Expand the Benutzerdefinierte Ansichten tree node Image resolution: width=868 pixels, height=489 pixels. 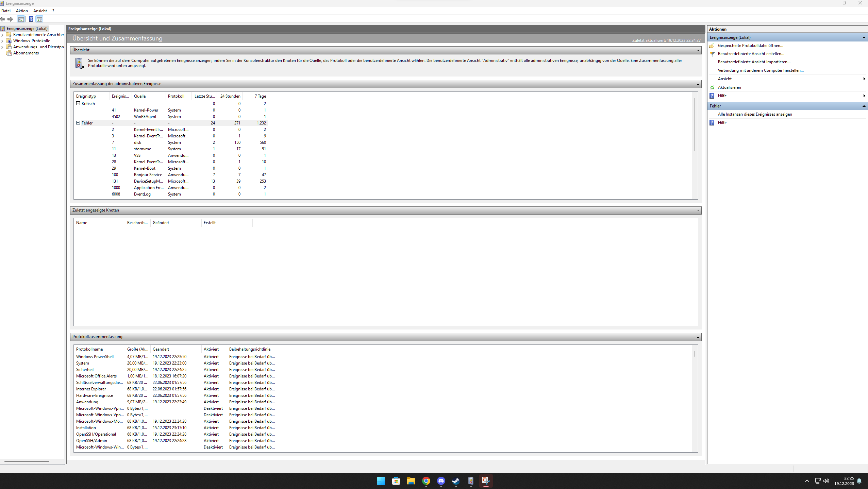[x=3, y=35]
